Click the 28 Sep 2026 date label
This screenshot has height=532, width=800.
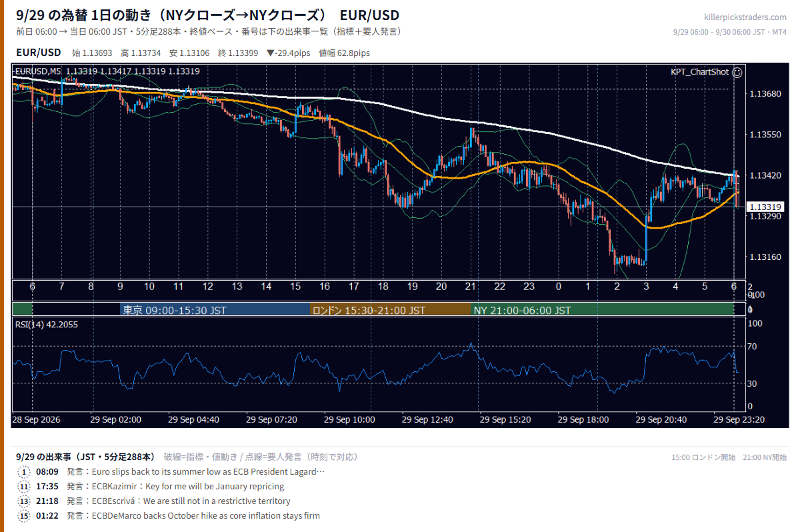click(36, 420)
